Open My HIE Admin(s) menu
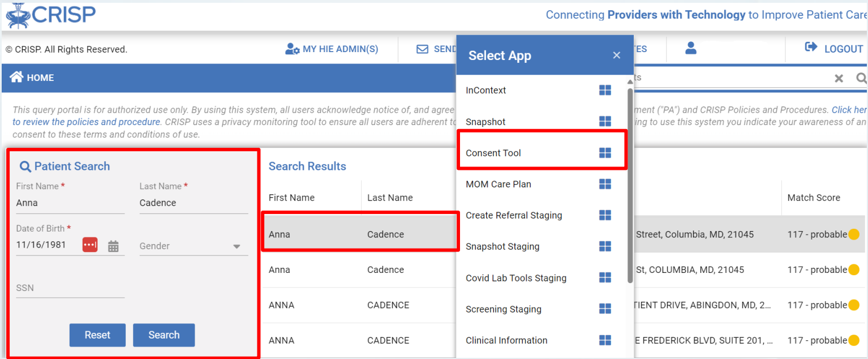 (x=332, y=49)
